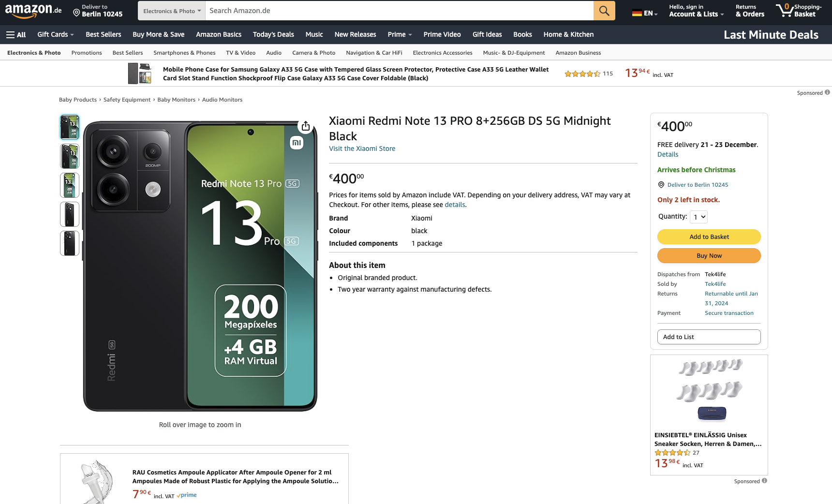The height and width of the screenshot is (504, 832).
Task: Expand the Account & Lists menu
Action: [x=696, y=11]
